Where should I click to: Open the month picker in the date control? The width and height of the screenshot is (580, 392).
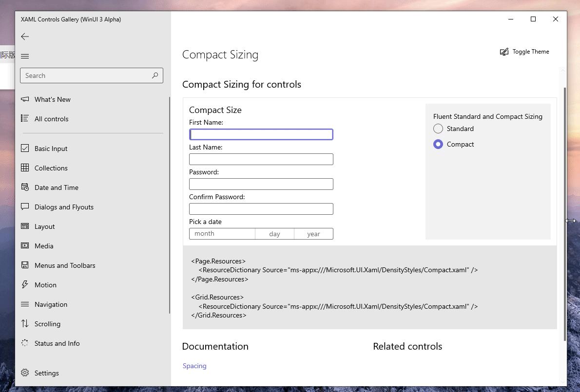point(222,233)
